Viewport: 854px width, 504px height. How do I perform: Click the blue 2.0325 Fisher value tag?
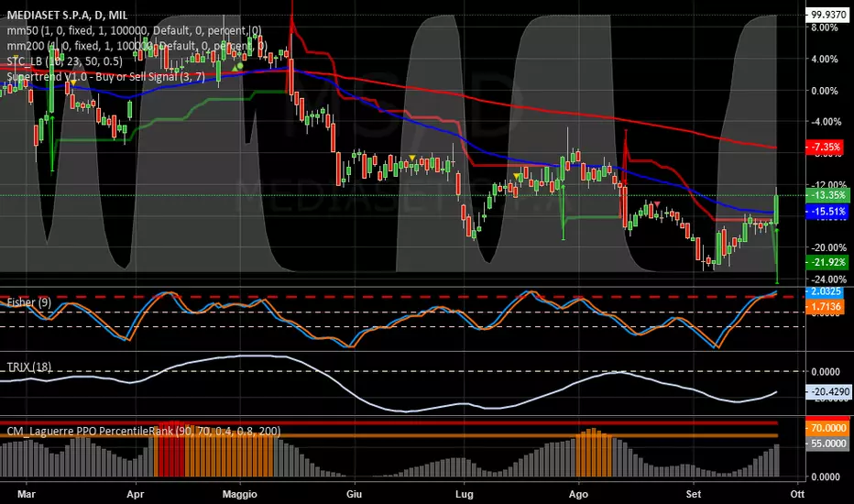826,291
